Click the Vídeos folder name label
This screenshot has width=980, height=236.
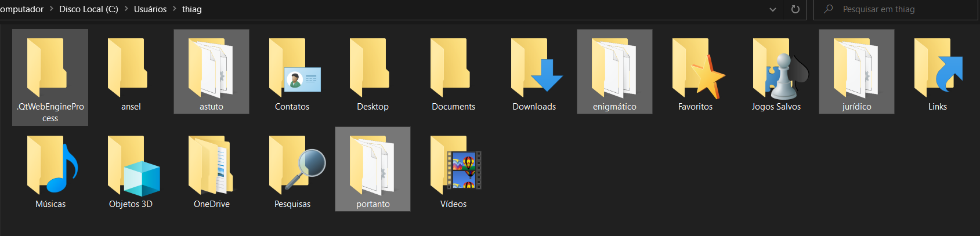pyautogui.click(x=453, y=204)
